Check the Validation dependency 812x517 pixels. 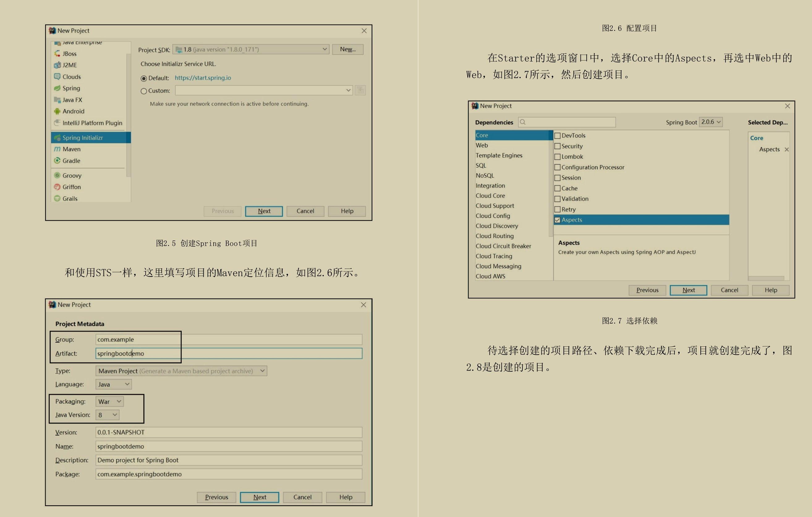point(557,199)
